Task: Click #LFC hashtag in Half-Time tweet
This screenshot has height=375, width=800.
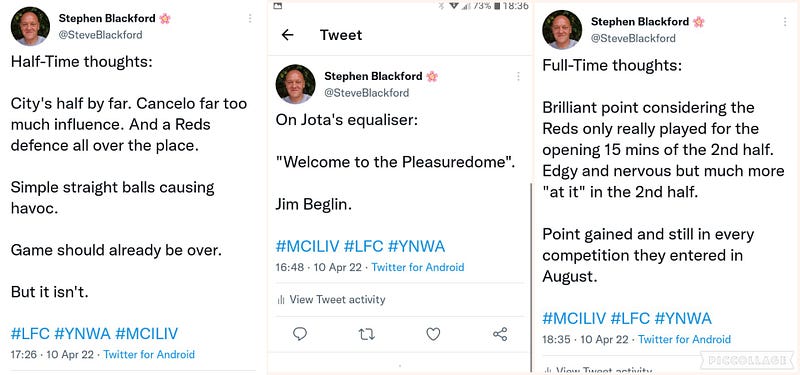Action: tap(30, 334)
